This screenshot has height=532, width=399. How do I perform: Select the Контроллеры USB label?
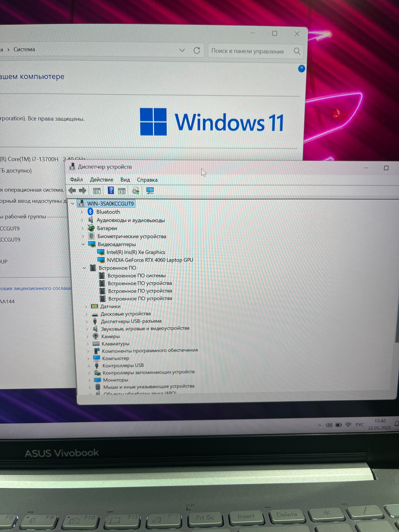(x=123, y=365)
